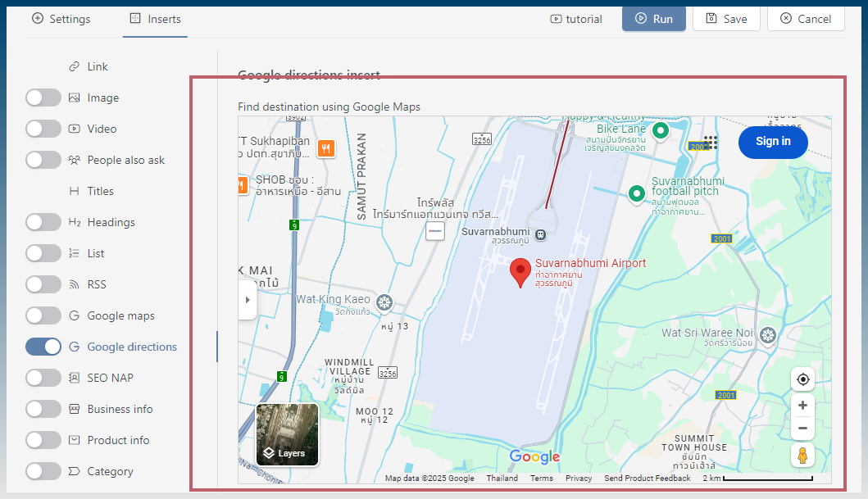Click the Category tag icon
This screenshot has height=499, width=868.
point(75,471)
